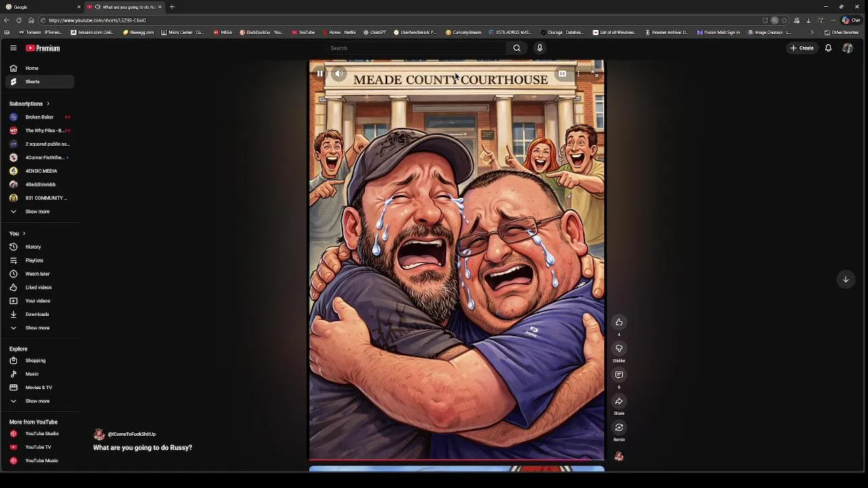
Task: Open the Create menu
Action: pyautogui.click(x=802, y=48)
